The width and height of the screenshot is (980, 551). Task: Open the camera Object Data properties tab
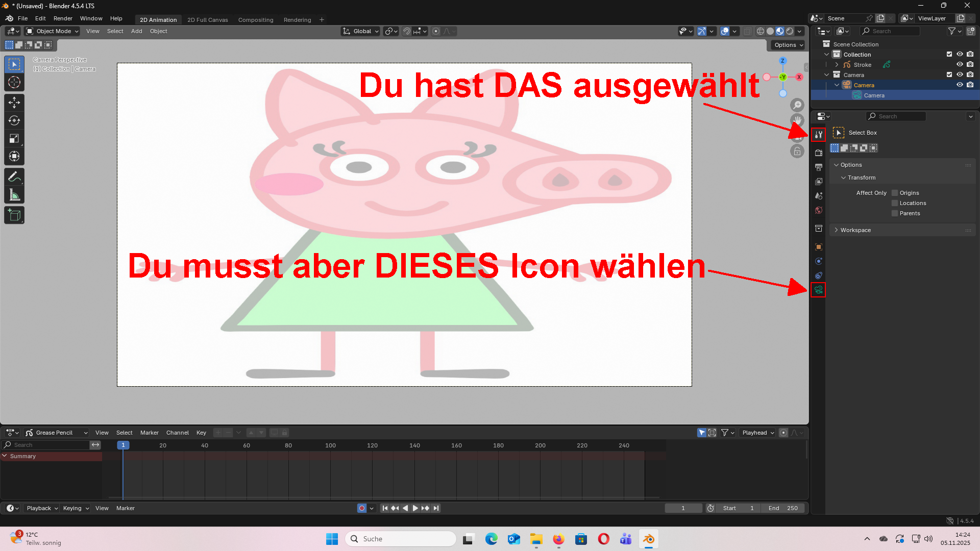[818, 290]
